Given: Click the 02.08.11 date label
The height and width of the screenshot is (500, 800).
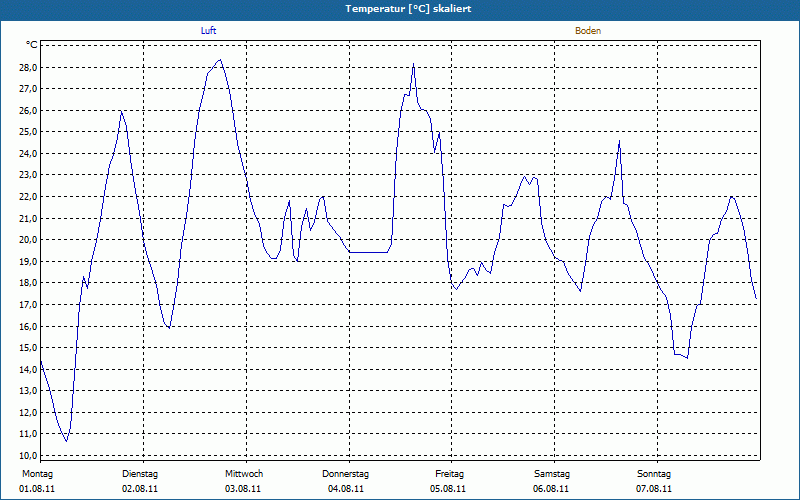Looking at the screenshot, I should coord(140,489).
